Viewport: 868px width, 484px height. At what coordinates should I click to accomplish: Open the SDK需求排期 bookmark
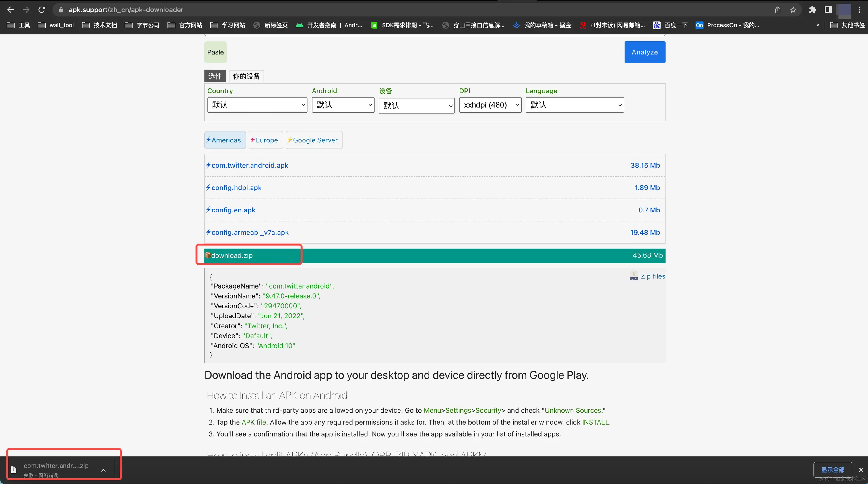(402, 25)
